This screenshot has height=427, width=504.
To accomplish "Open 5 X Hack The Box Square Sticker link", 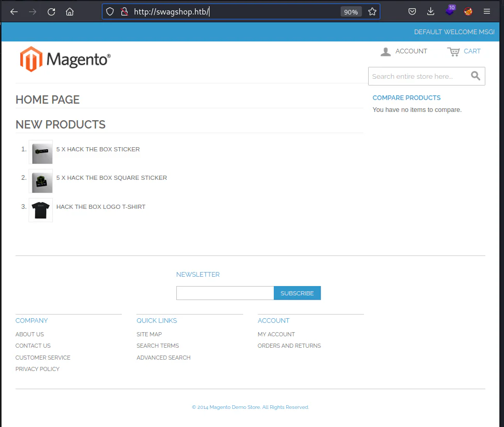I will pyautogui.click(x=111, y=178).
